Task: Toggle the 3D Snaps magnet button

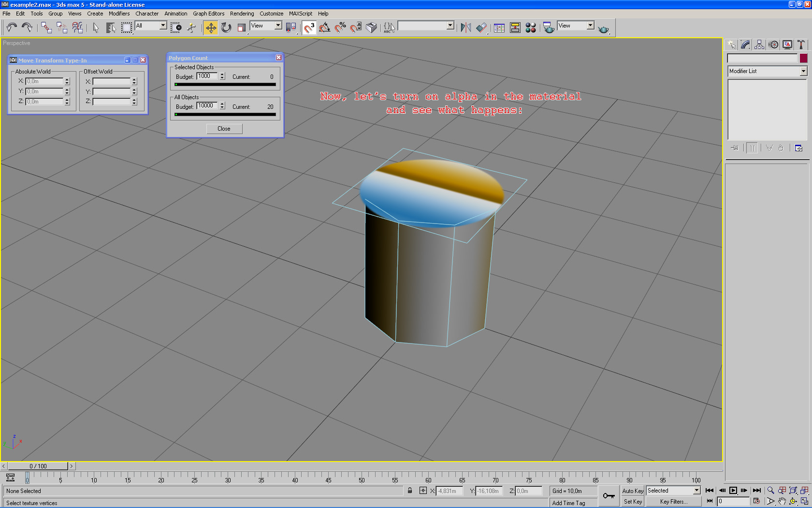Action: tap(309, 28)
